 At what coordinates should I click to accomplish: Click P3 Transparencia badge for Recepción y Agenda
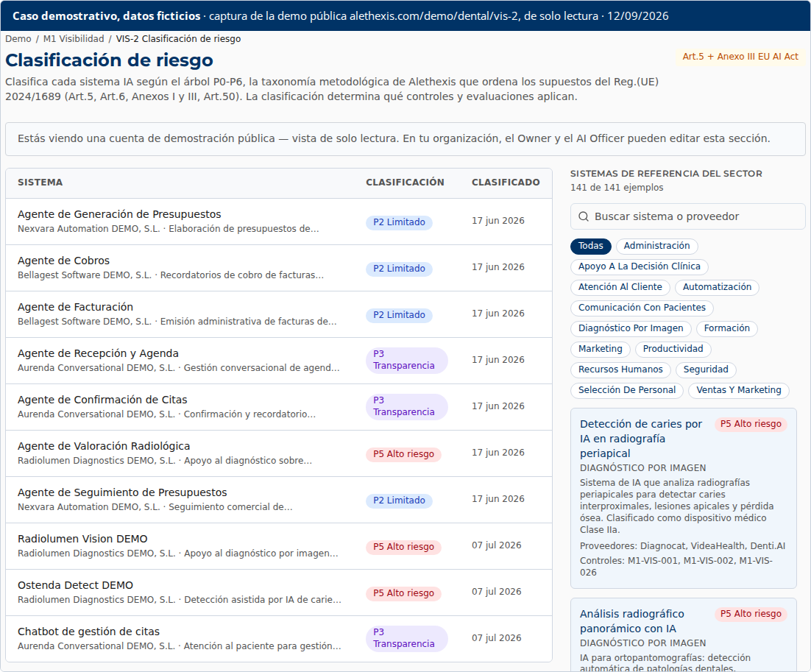point(406,360)
